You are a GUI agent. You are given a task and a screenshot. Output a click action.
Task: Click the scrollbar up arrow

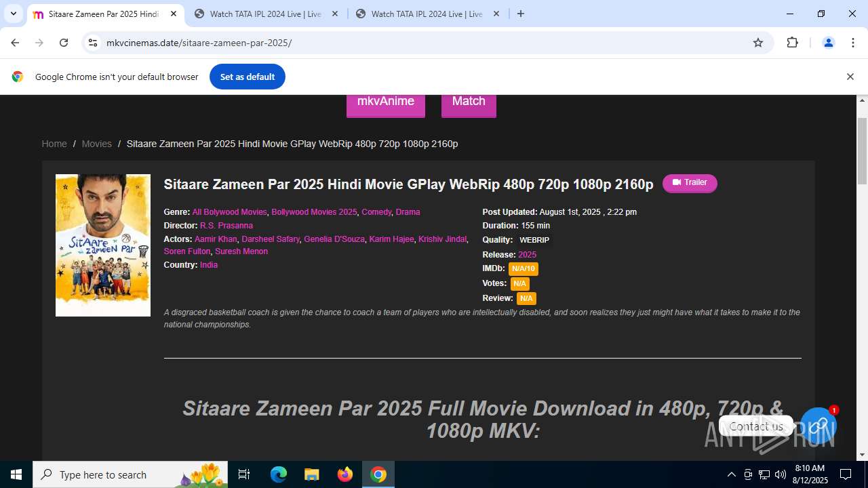863,101
